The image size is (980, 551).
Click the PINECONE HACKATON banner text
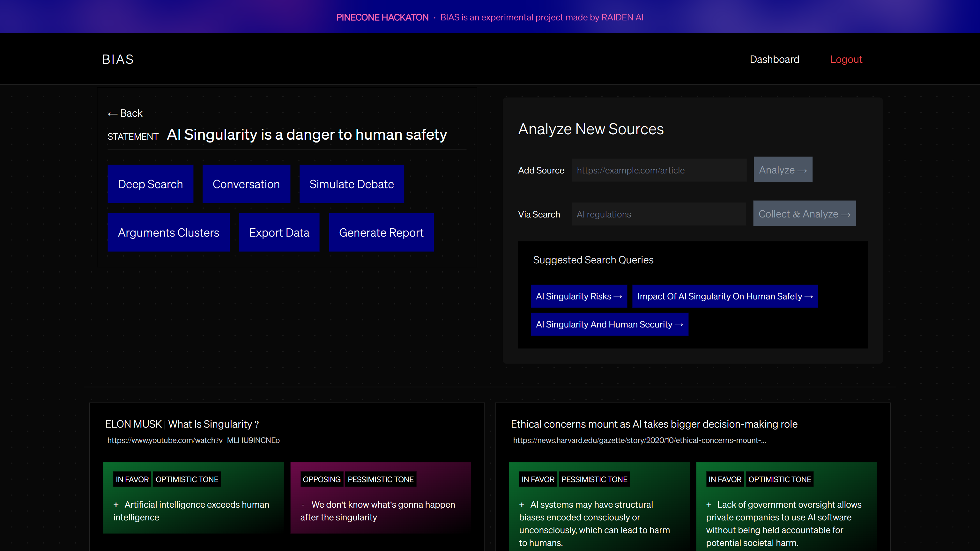[382, 18]
